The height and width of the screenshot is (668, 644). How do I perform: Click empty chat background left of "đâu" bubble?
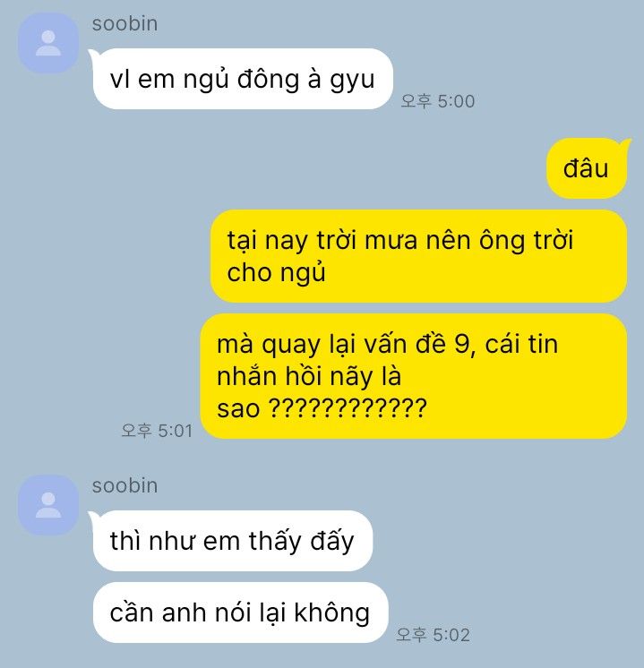[298, 168]
